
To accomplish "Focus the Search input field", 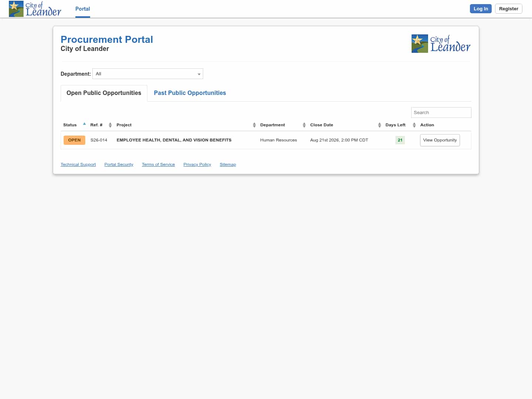I will 441,112.
